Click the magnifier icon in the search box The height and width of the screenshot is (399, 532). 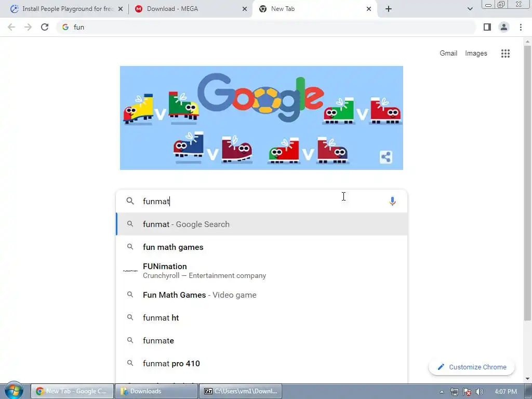(130, 201)
